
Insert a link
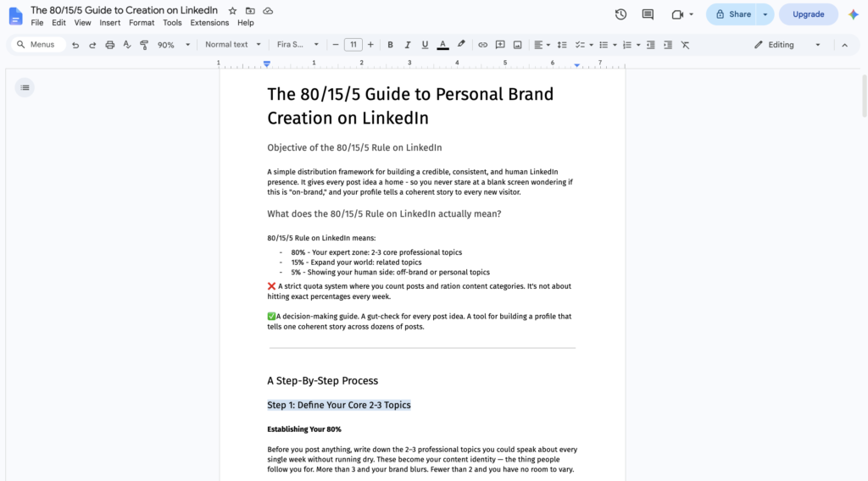pos(482,45)
